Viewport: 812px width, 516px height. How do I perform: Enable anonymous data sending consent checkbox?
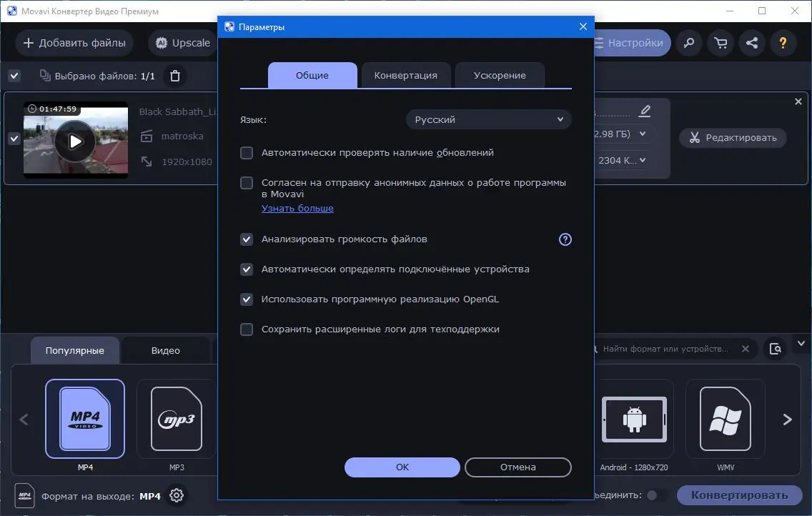pyautogui.click(x=247, y=183)
